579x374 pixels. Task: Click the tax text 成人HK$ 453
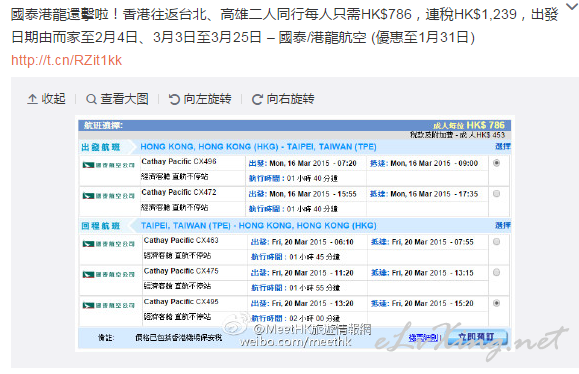pos(482,135)
